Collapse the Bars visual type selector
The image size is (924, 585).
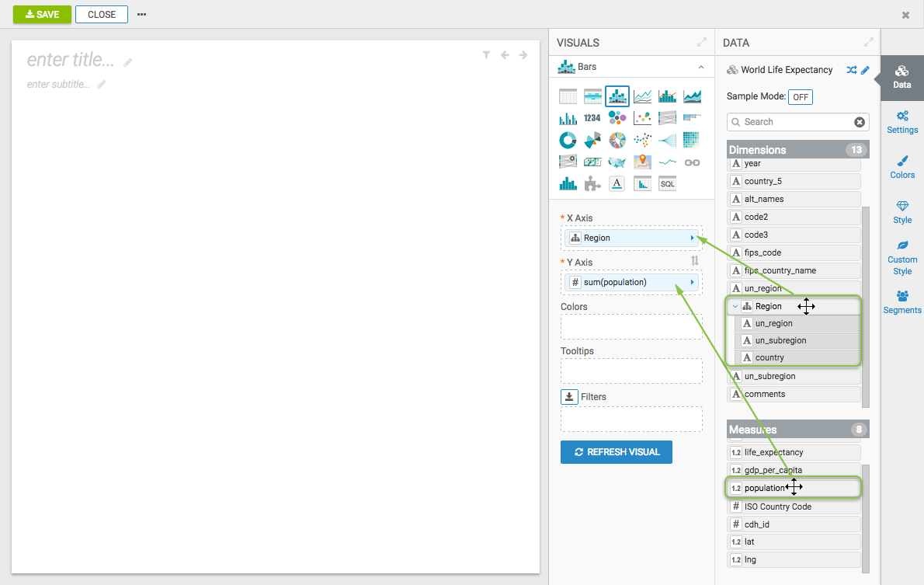701,68
